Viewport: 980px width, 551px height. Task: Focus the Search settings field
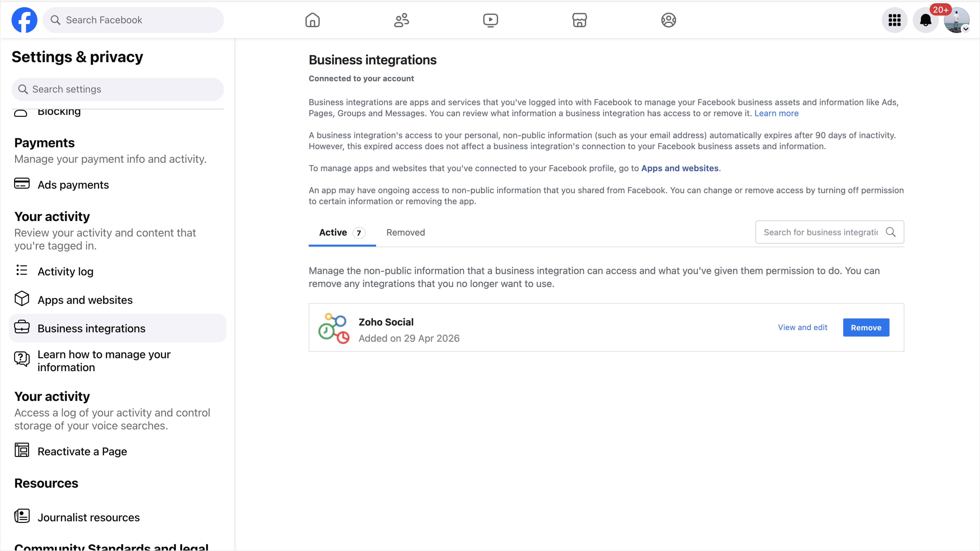[x=118, y=89]
